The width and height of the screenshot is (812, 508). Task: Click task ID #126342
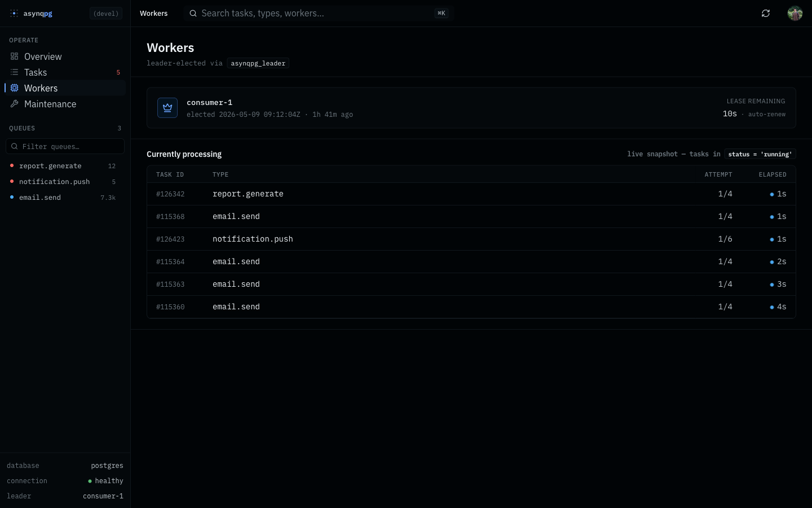pos(170,194)
